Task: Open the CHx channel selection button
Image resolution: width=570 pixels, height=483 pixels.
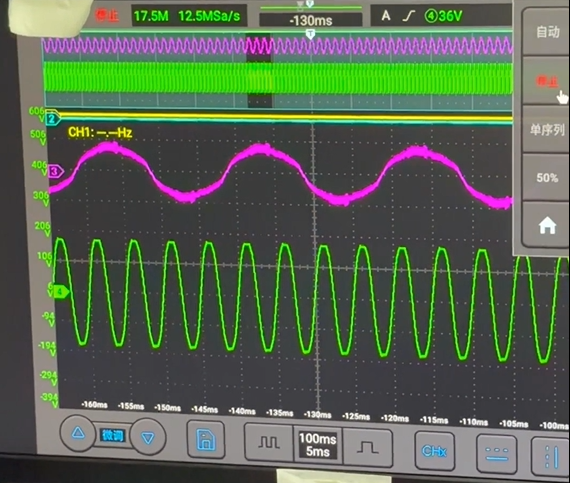Action: pyautogui.click(x=434, y=451)
